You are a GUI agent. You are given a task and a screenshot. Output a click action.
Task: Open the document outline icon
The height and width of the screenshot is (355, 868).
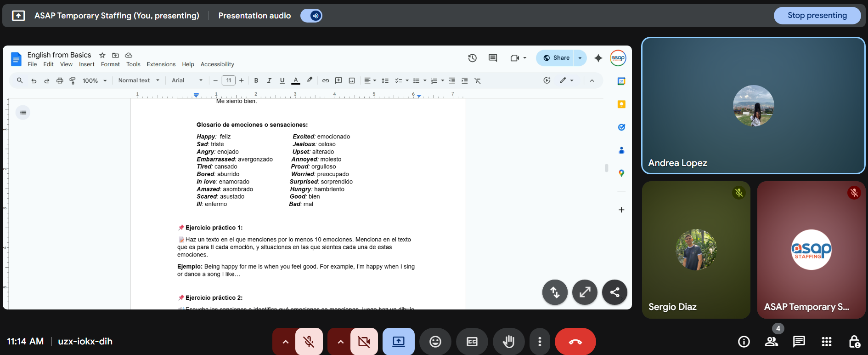(23, 113)
